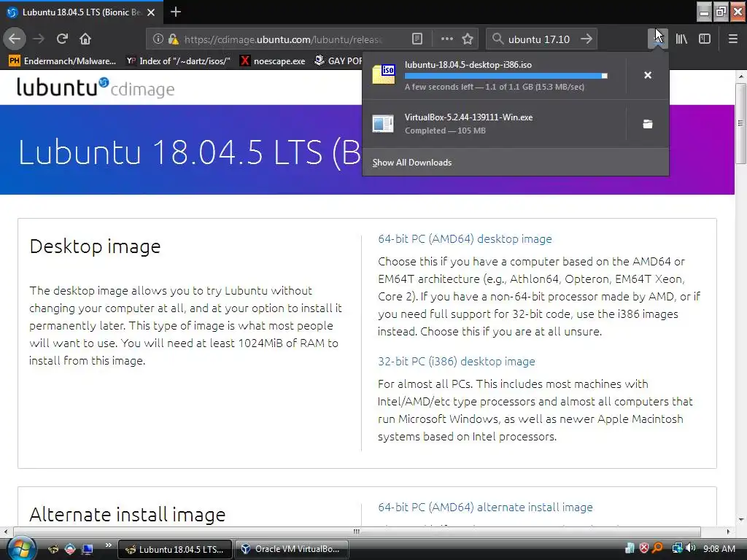Bookmark this page with the star icon
Screen dimensions: 747x560
[468, 39]
